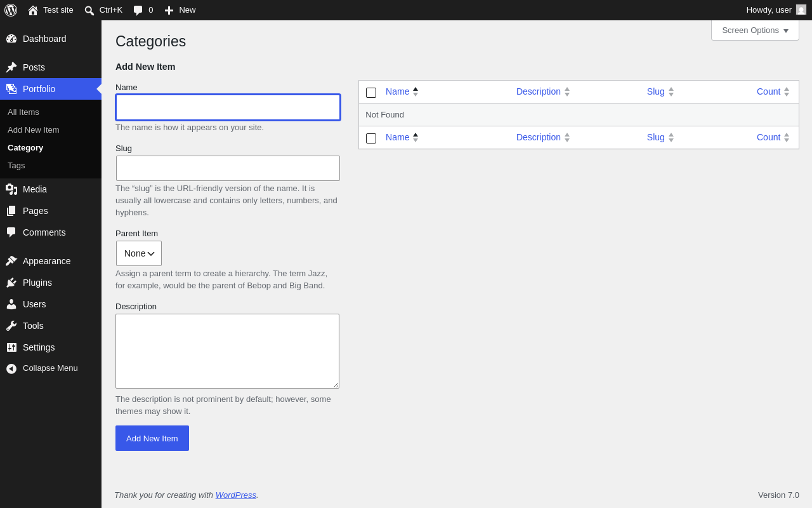
Task: Open Media via its camera icon
Action: click(11, 189)
